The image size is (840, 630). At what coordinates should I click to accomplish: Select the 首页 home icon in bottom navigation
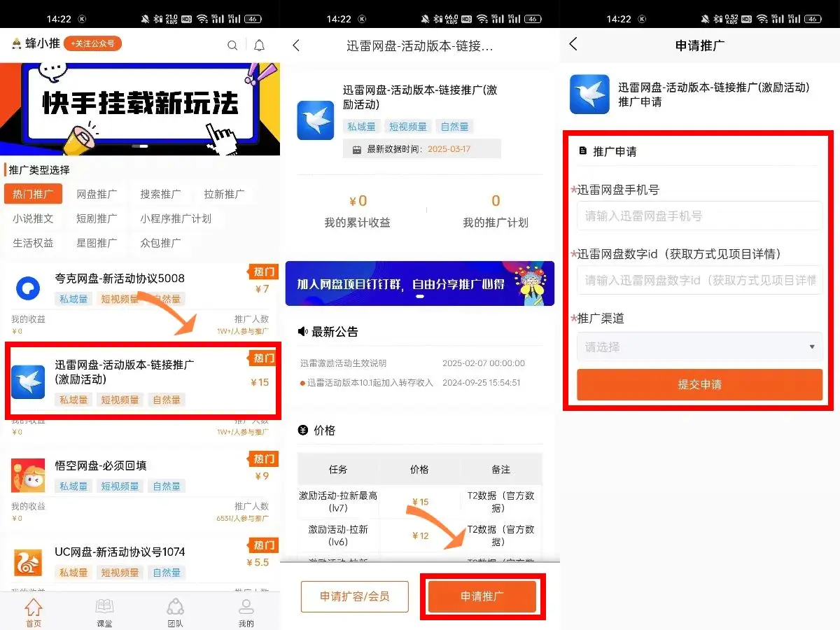pyautogui.click(x=34, y=610)
